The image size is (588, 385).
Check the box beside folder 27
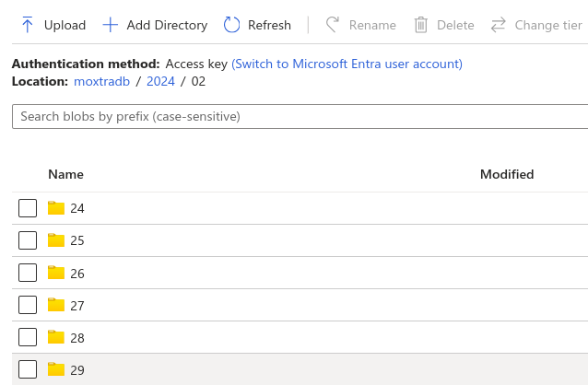click(28, 305)
